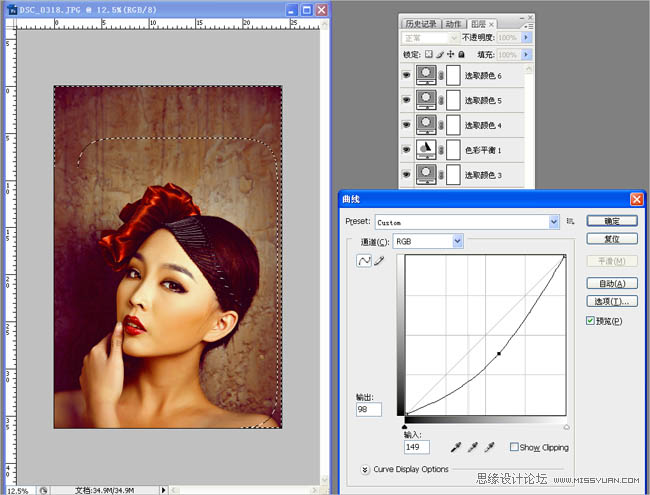Click the lock all padlock icon
The height and width of the screenshot is (495, 650).
[461, 54]
